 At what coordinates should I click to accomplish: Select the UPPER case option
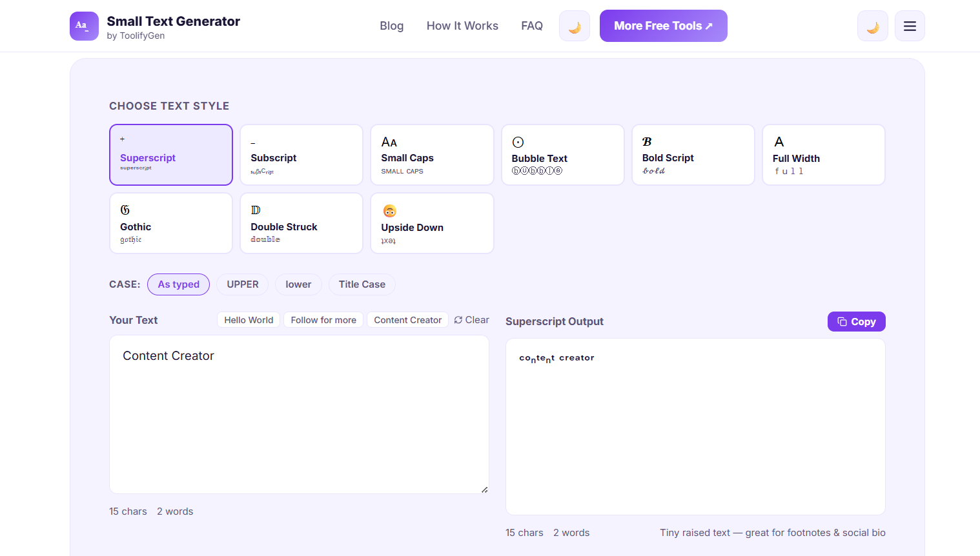pyautogui.click(x=242, y=284)
